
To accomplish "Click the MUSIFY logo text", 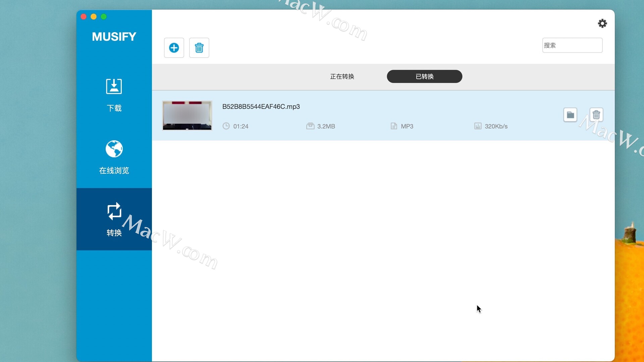I will click(x=114, y=37).
